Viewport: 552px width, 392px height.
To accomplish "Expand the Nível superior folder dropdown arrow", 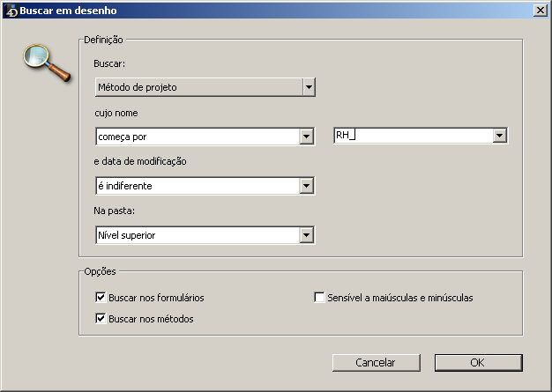I will coord(307,235).
